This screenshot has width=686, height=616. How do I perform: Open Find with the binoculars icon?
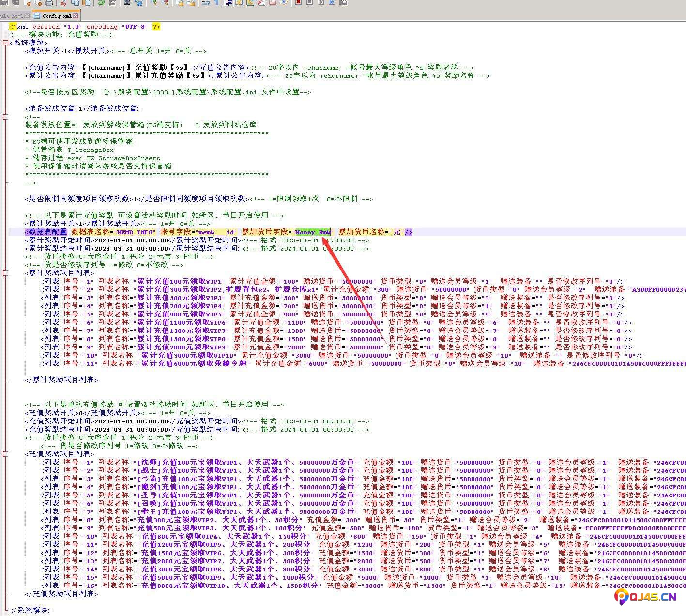(127, 2)
